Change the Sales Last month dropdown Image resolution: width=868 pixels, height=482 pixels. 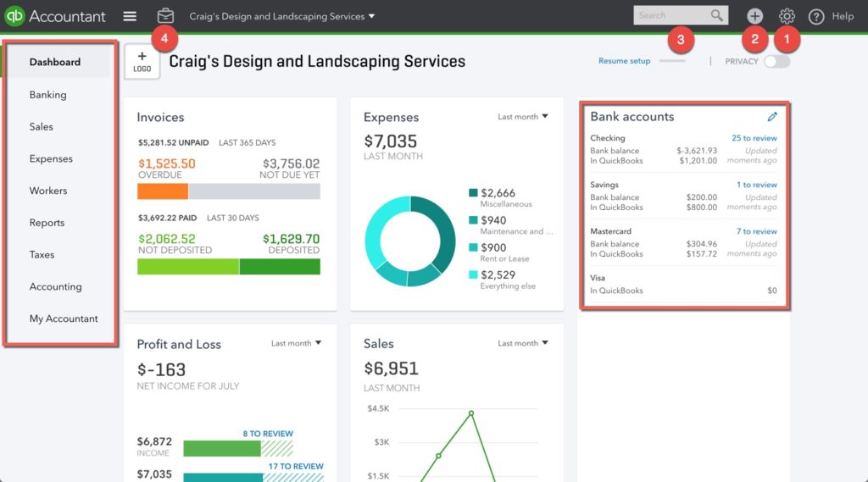(x=522, y=343)
